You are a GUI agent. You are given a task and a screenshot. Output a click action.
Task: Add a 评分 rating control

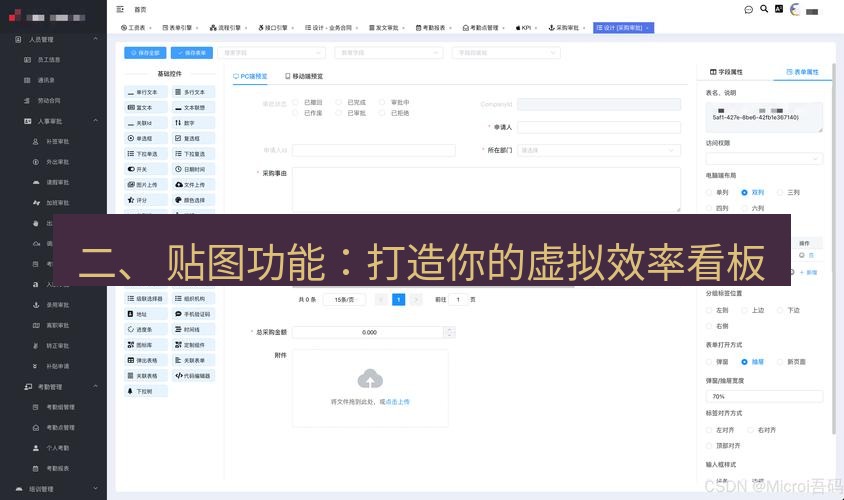146,200
